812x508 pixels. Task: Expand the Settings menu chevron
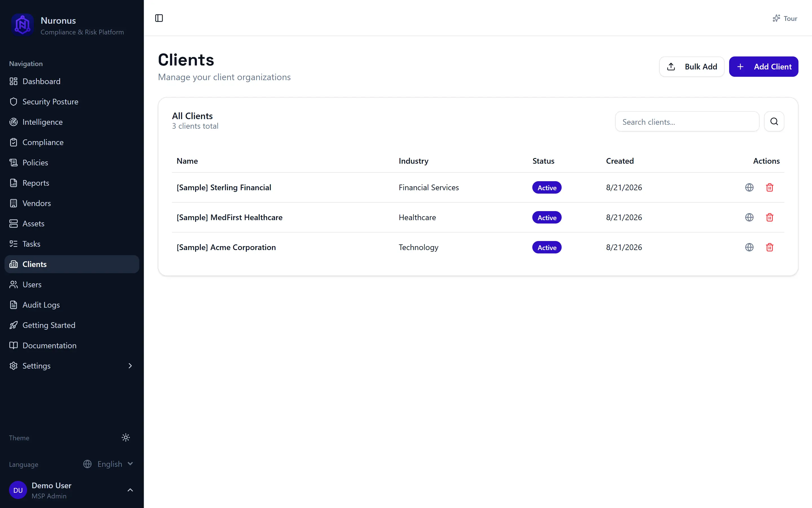(130, 365)
